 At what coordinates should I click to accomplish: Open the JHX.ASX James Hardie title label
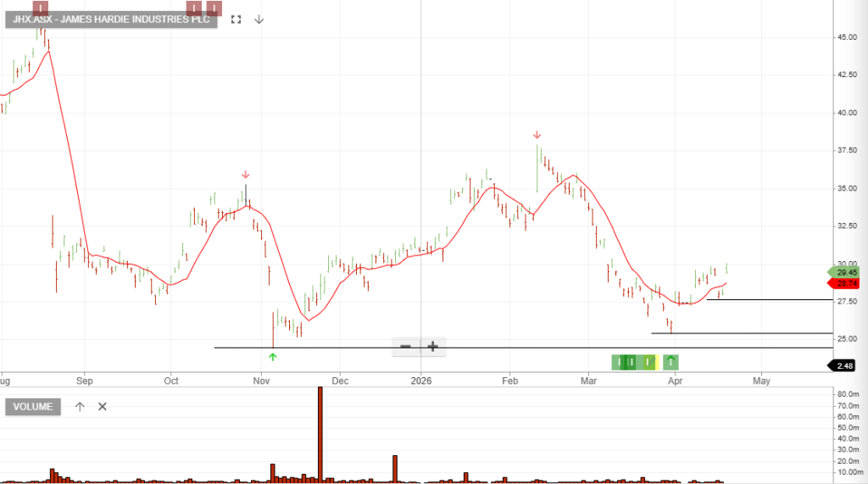click(x=111, y=19)
